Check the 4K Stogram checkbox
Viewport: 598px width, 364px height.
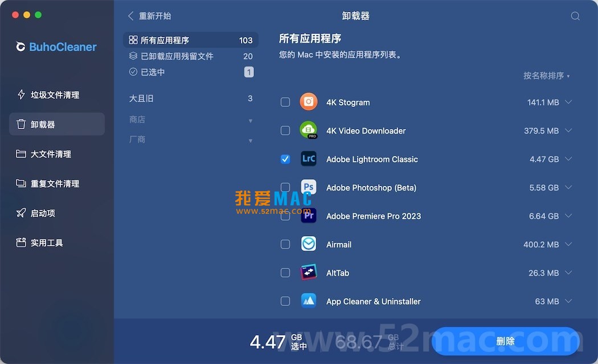(285, 102)
